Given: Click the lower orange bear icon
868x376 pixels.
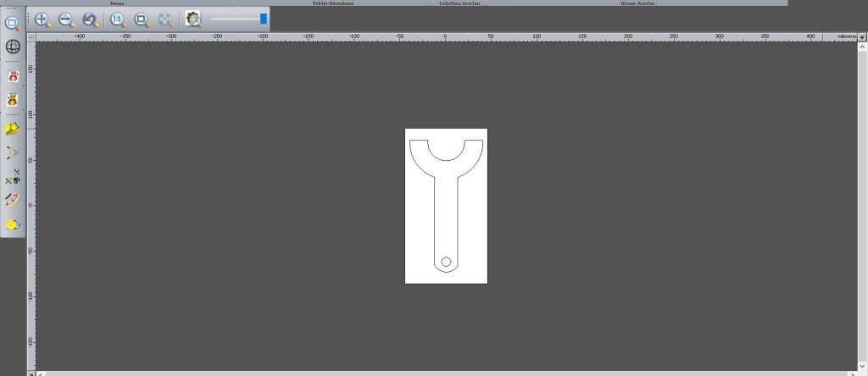Looking at the screenshot, I should [13, 100].
